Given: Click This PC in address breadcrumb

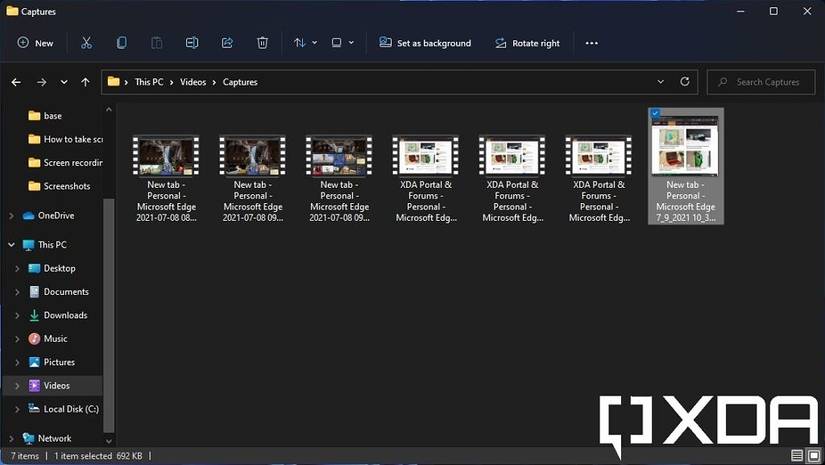Looking at the screenshot, I should pos(149,82).
